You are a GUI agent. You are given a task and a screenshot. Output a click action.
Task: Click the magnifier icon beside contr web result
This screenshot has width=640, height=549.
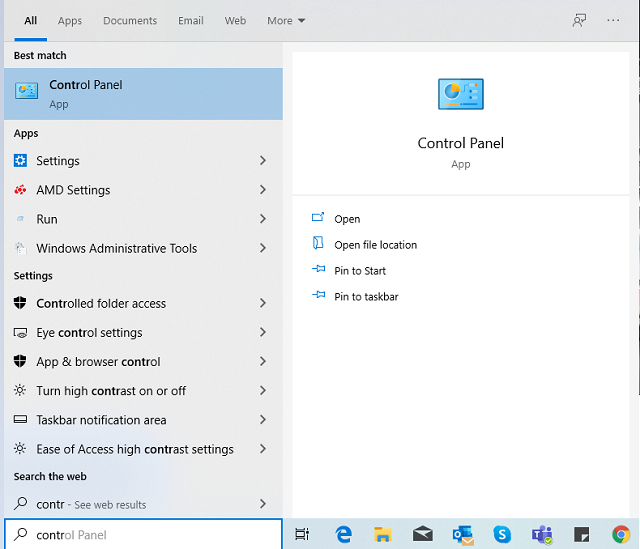click(20, 503)
